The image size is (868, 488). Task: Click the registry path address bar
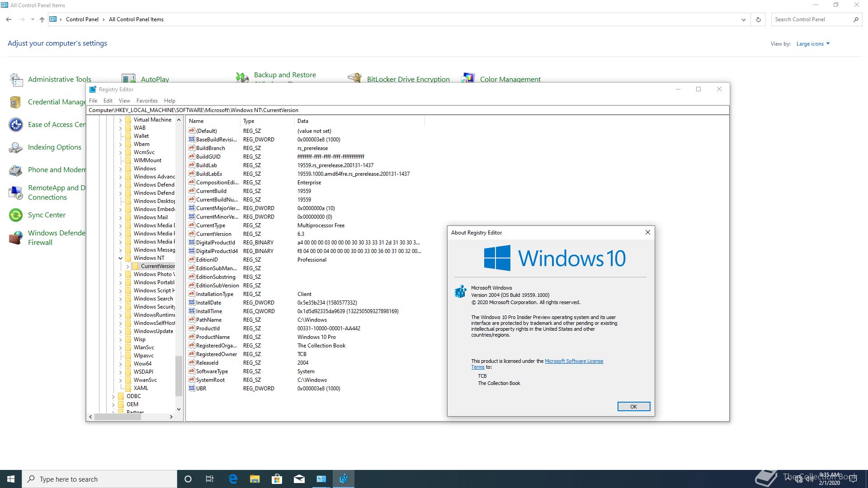407,110
